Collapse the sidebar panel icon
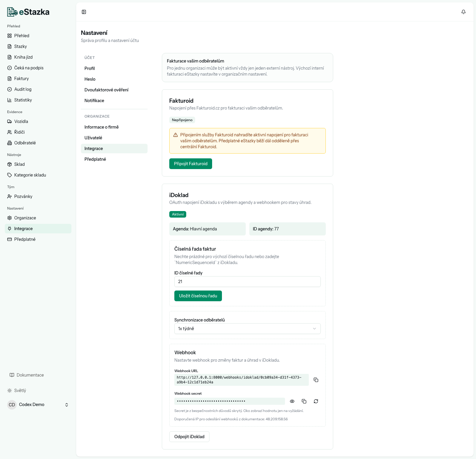The width and height of the screenshot is (476, 459). click(84, 12)
